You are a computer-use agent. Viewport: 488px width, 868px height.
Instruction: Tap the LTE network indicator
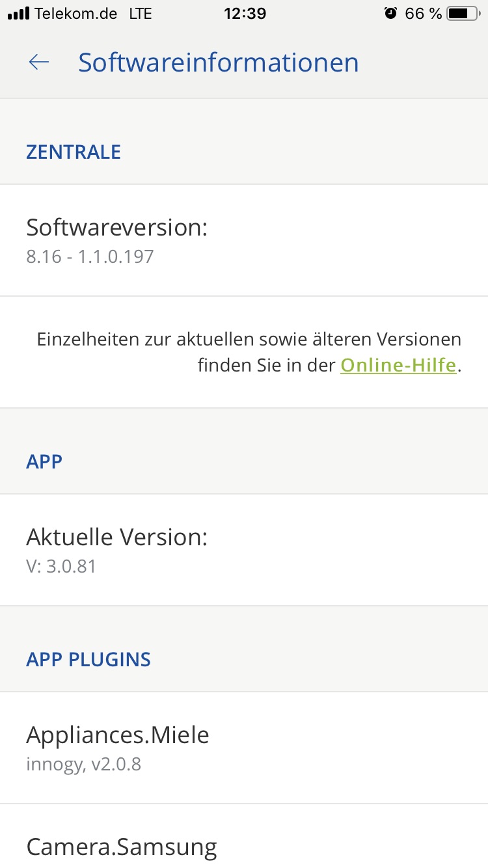tap(141, 13)
